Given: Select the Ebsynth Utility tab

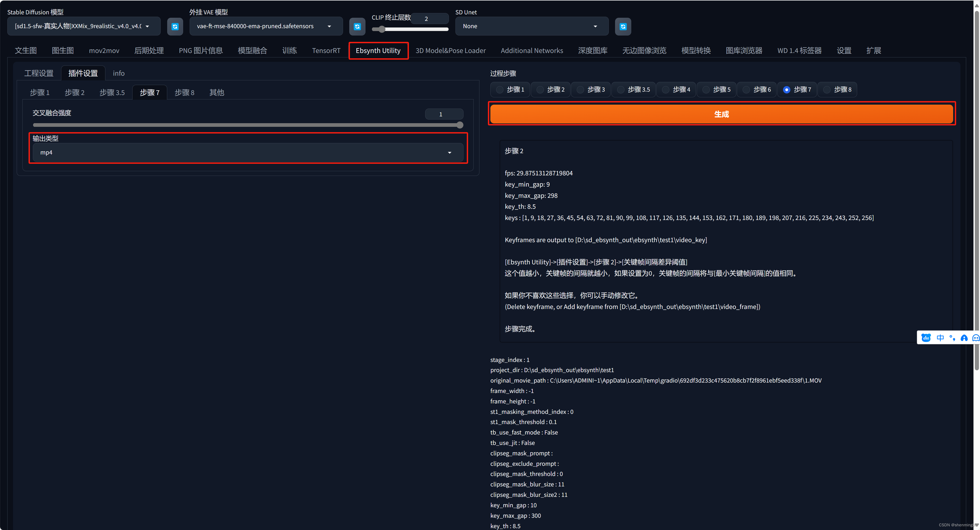Looking at the screenshot, I should point(378,51).
